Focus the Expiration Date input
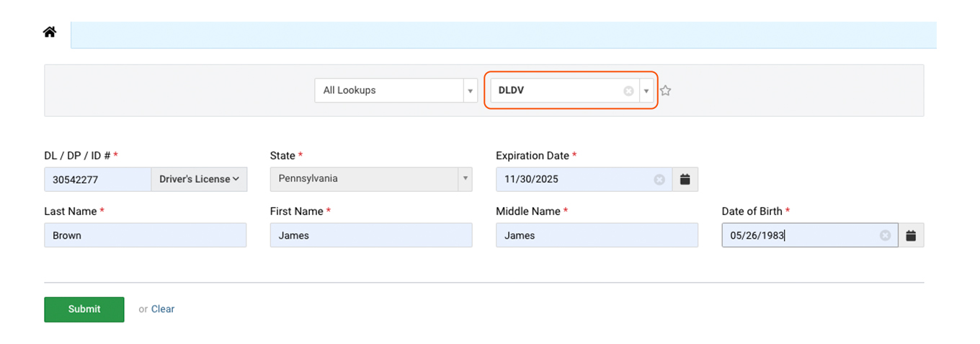This screenshot has width=980, height=344. point(584,180)
